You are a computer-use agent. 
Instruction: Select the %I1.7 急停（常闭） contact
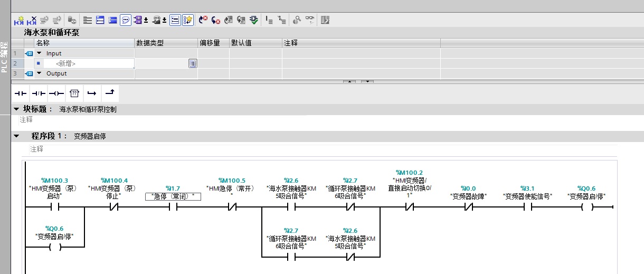[173, 207]
